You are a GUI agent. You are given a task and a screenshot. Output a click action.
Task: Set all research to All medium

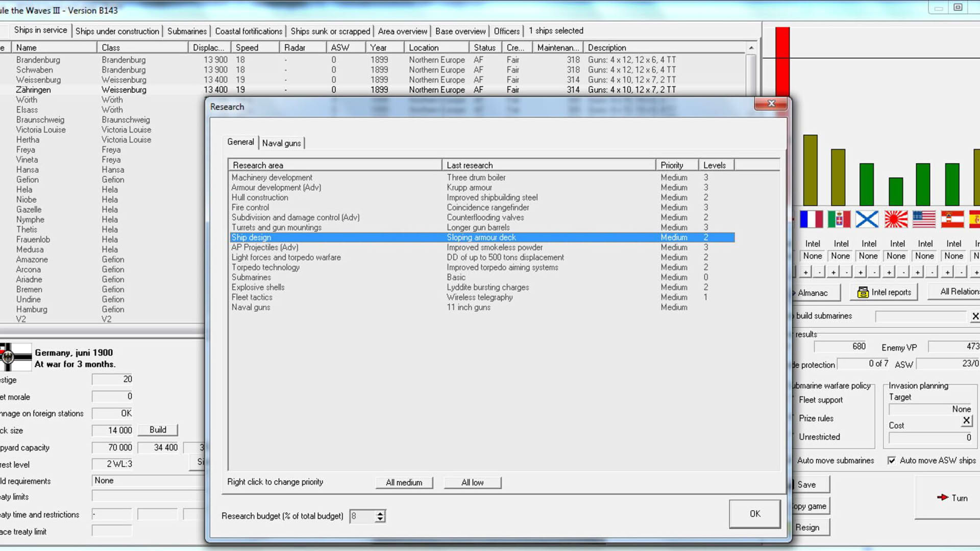(x=404, y=482)
